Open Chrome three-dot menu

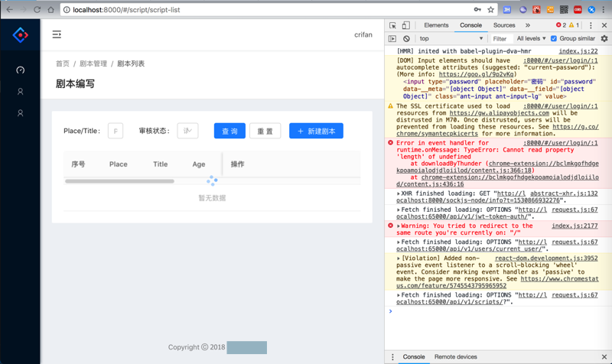604,10
